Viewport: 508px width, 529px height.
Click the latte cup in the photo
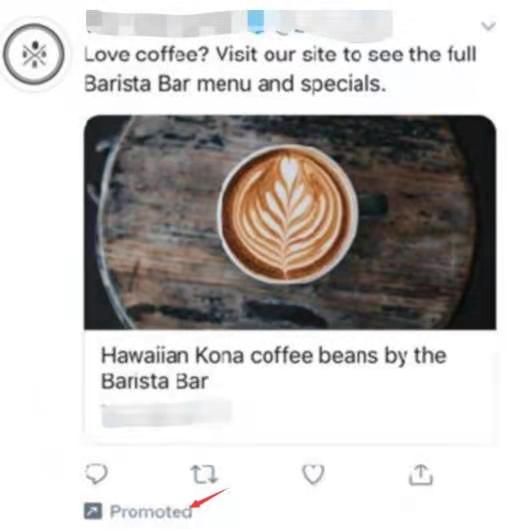point(287,215)
